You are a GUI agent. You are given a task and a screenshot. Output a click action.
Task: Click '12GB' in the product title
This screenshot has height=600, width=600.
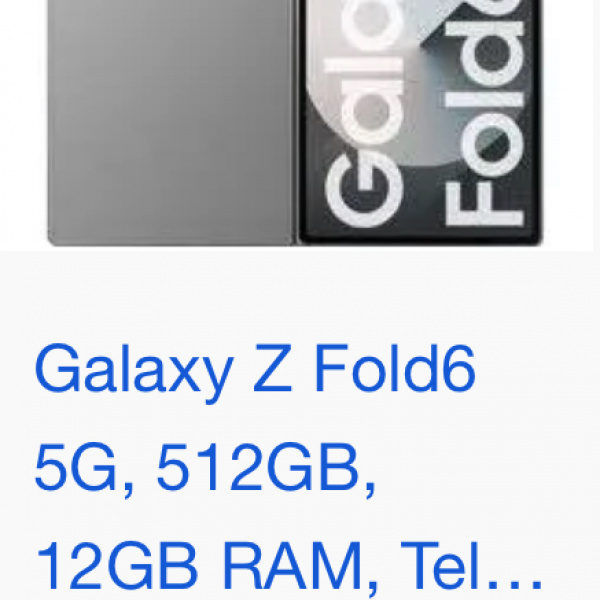117,566
